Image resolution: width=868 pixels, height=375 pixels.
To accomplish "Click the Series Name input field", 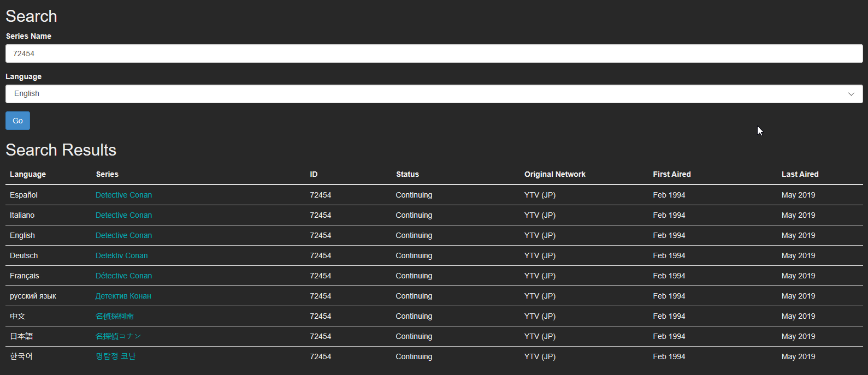I will point(434,53).
